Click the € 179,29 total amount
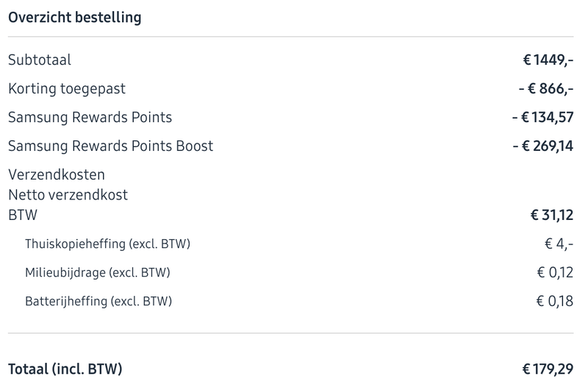 point(548,368)
